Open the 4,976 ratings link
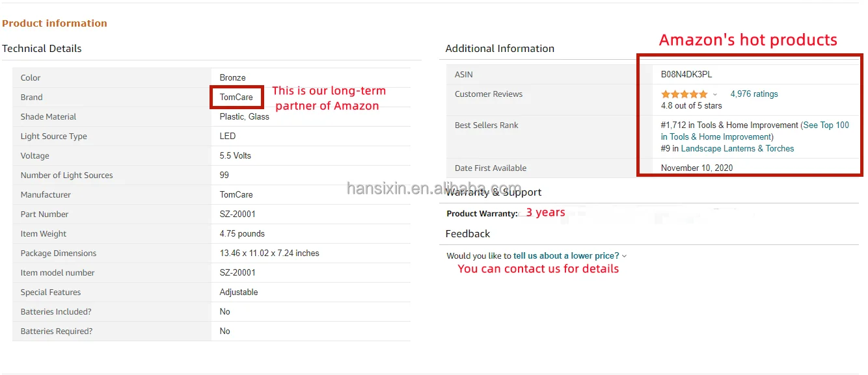 coord(753,94)
